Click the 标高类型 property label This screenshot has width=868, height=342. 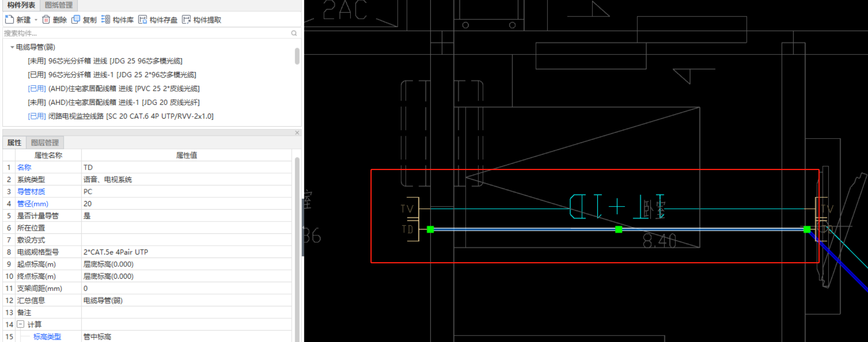[x=47, y=337]
